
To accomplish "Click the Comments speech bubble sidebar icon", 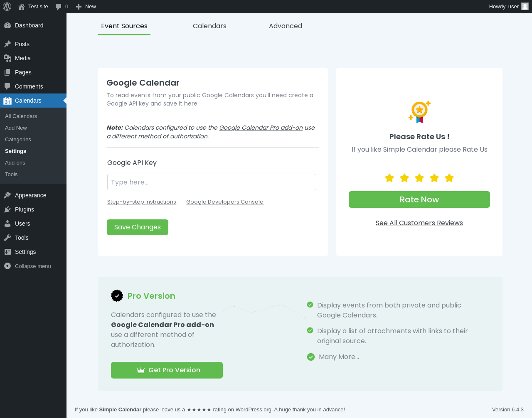I will click(7, 86).
